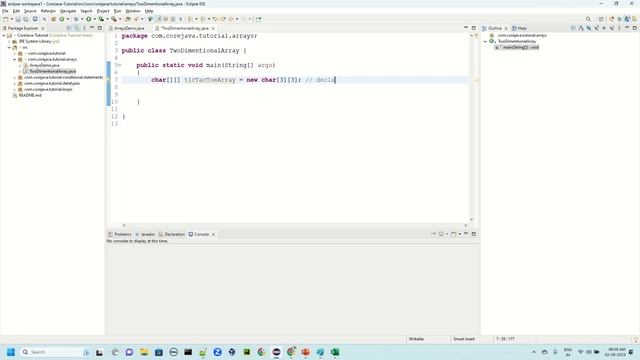Close the Package Explorer view tab

pos(43,29)
